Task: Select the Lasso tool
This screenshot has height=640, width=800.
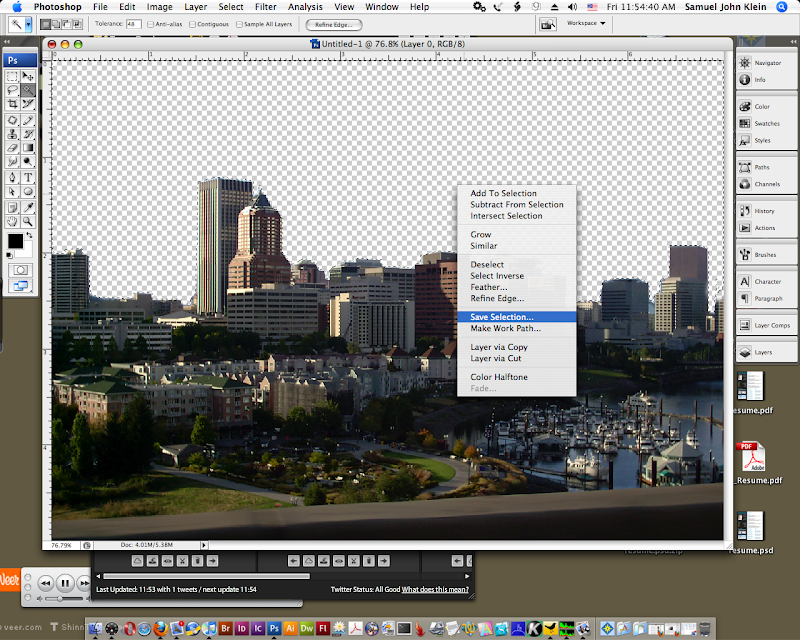Action: 12,90
